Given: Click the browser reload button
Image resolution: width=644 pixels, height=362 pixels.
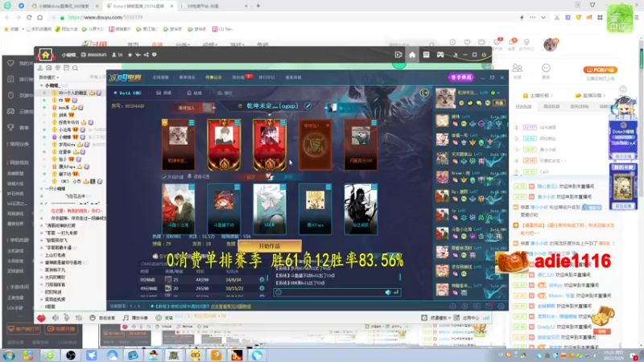Looking at the screenshot, I should tap(29, 17).
